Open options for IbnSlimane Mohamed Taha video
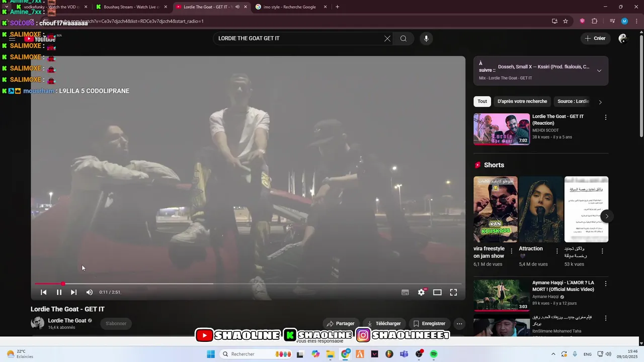Screen dimensions: 644x362 click(605, 318)
